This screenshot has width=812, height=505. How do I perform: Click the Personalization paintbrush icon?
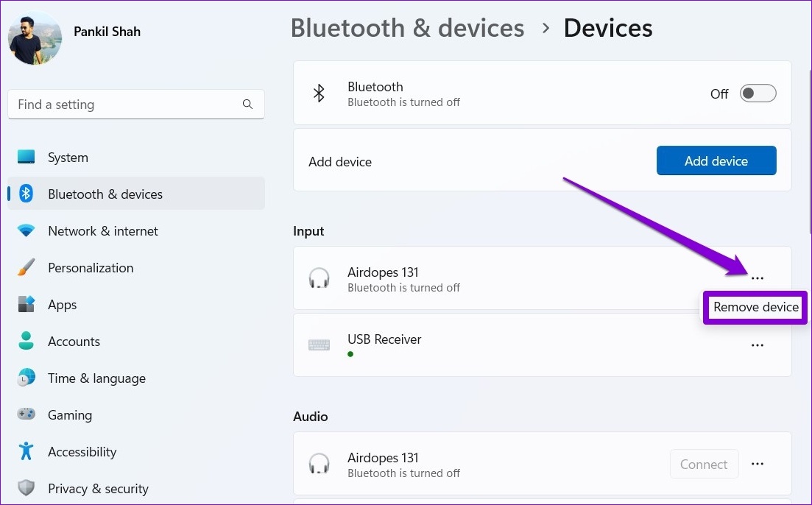click(x=27, y=268)
